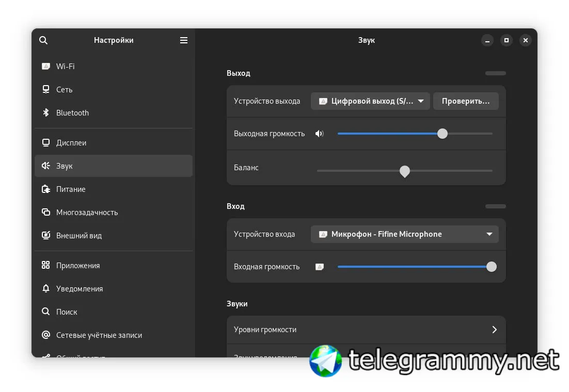Image resolution: width=569 pixels, height=392 pixels.
Task: Minimize the Звук settings window
Action: point(487,40)
